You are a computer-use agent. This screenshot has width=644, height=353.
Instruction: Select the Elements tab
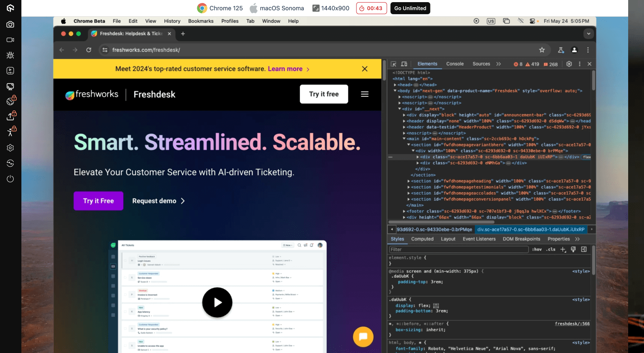tap(427, 64)
